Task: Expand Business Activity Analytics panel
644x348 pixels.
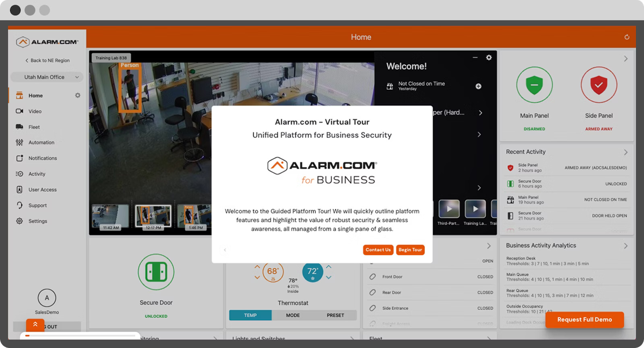Action: [x=625, y=246]
